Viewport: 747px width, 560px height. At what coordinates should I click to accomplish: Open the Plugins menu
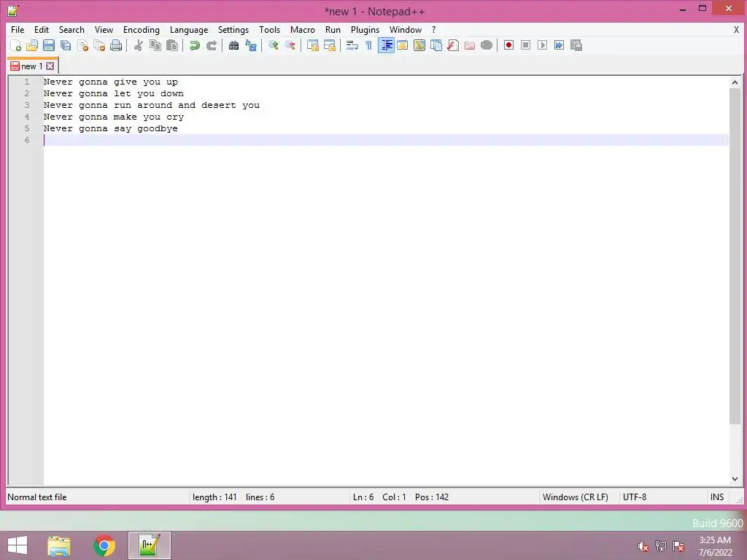tap(365, 29)
